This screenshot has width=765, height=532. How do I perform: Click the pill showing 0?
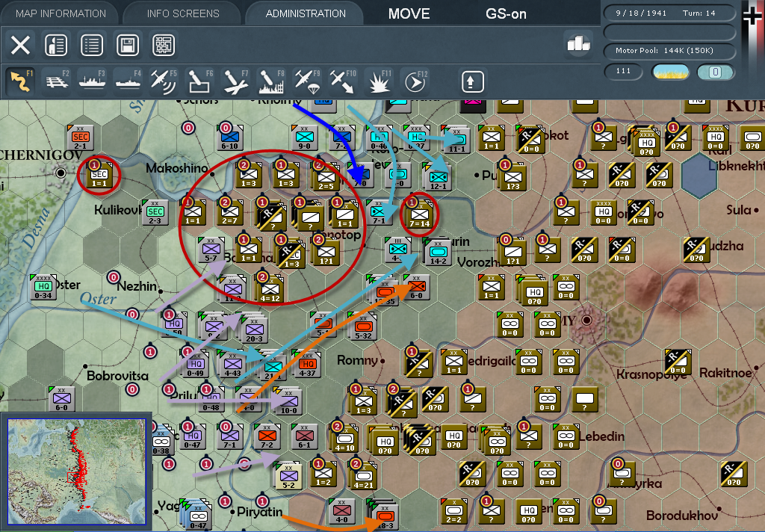point(715,72)
